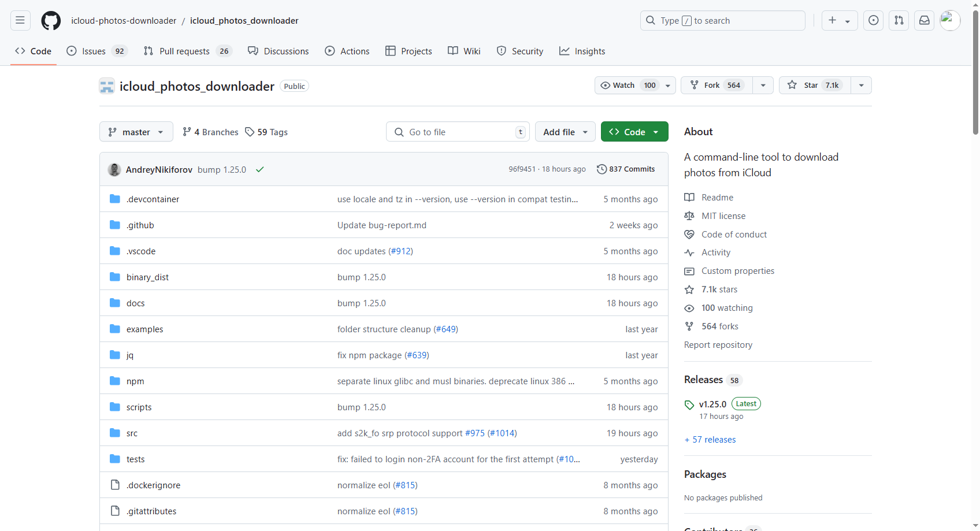Screen dimensions: 980x531
Task: Open issue link #975 in src row
Action: point(475,433)
